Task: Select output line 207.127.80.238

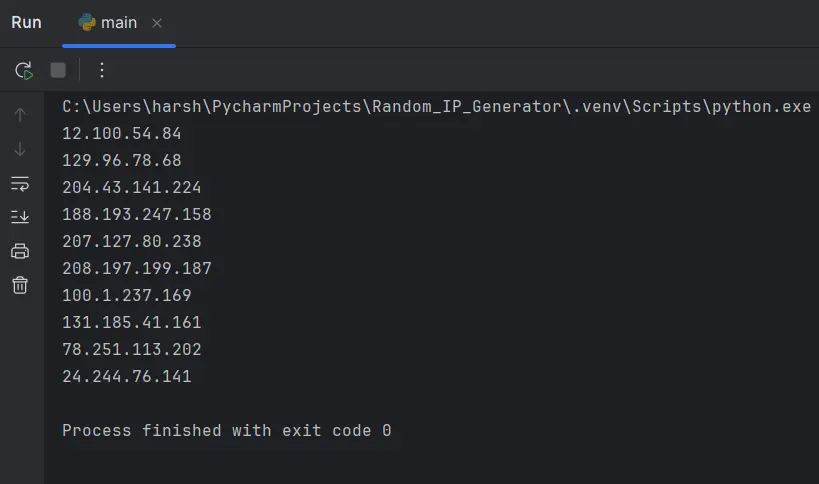Action: (x=132, y=241)
